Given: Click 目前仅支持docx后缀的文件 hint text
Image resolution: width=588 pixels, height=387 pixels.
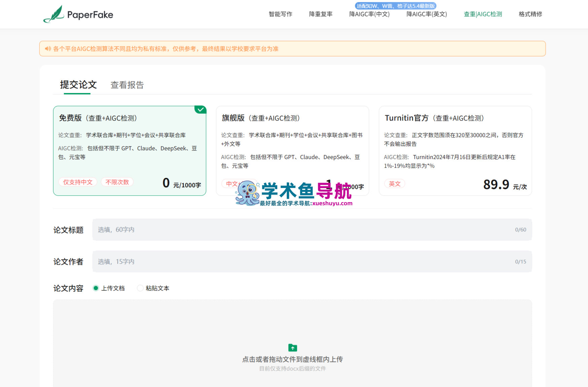Looking at the screenshot, I should pos(292,368).
